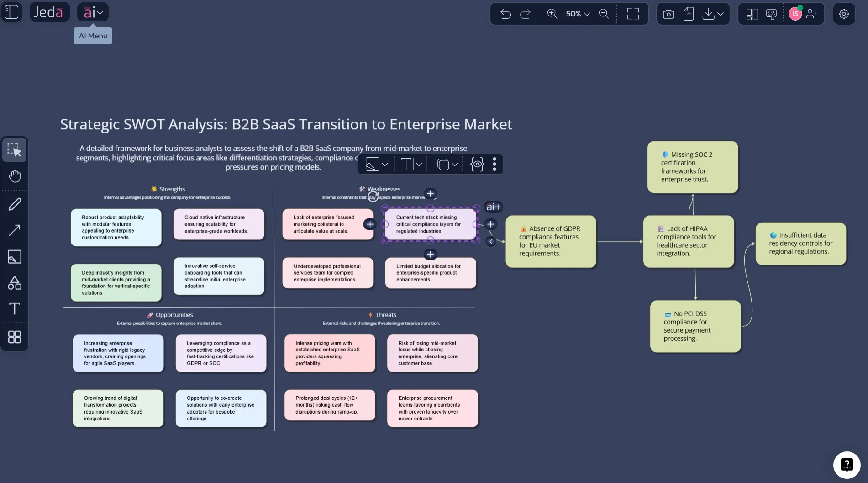The image size is (868, 483).
Task: Open the help question-mark button
Action: coord(847,465)
